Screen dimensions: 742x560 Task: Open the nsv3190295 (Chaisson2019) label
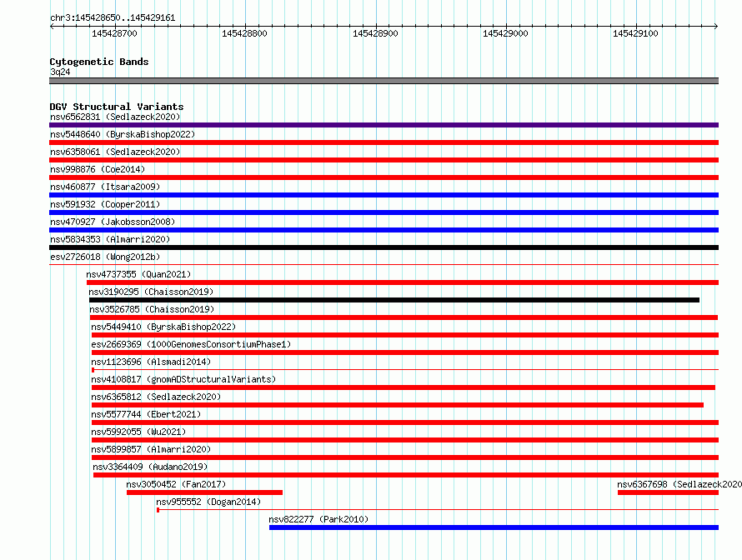(151, 292)
